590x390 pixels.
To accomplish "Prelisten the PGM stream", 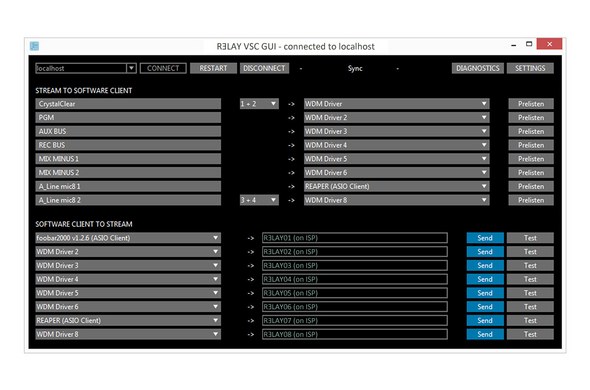I will coord(531,117).
